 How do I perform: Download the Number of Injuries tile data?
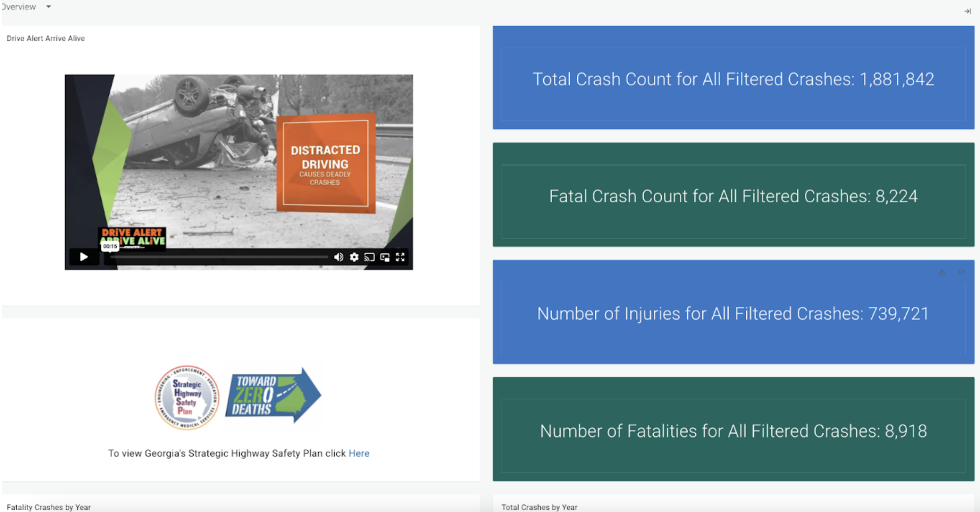pos(942,272)
